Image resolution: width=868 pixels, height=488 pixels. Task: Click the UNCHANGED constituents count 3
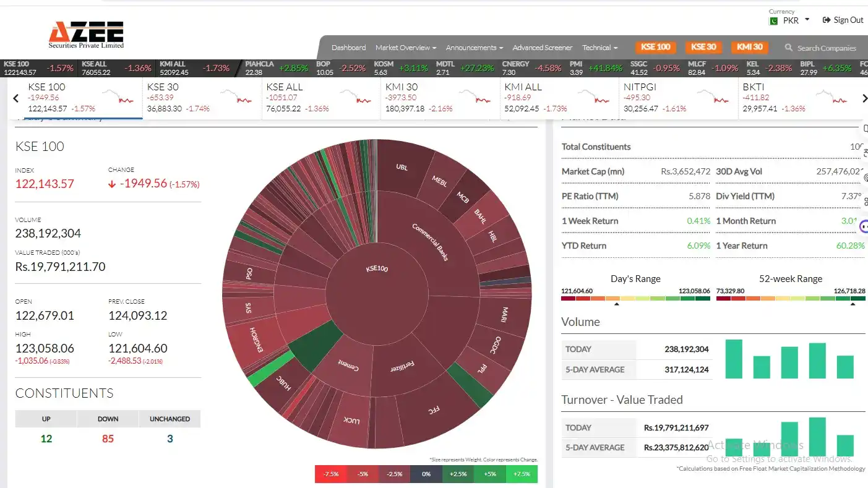[170, 439]
